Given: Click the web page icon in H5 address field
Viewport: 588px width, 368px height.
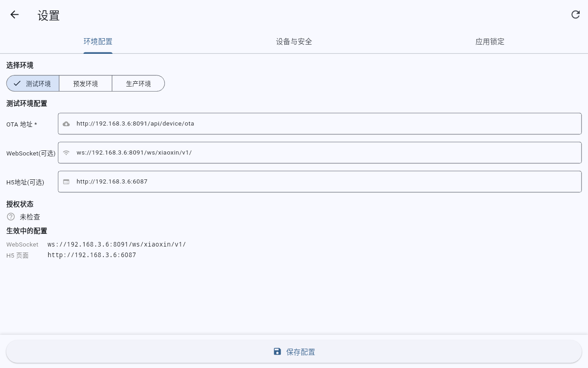Looking at the screenshot, I should tap(67, 182).
